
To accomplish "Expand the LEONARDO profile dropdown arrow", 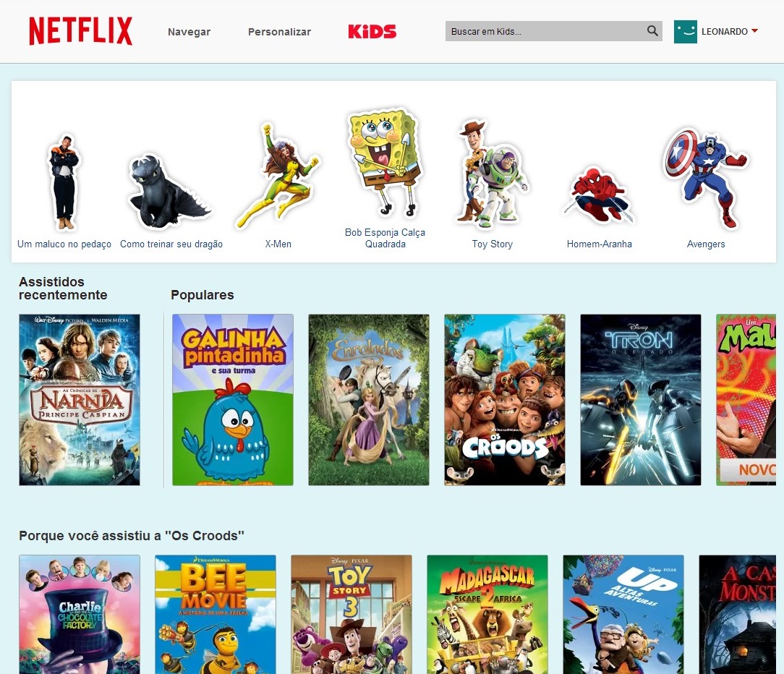I will (754, 31).
